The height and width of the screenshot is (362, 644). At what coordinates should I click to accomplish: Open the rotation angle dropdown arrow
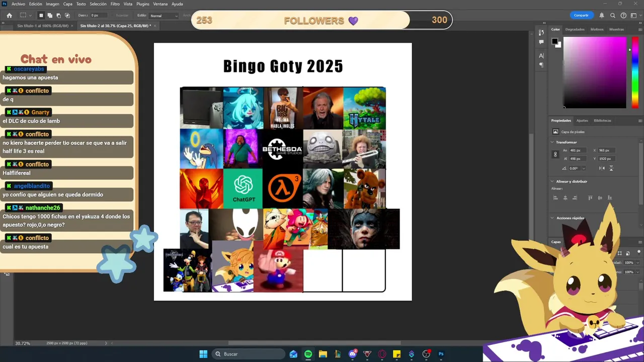pyautogui.click(x=583, y=168)
